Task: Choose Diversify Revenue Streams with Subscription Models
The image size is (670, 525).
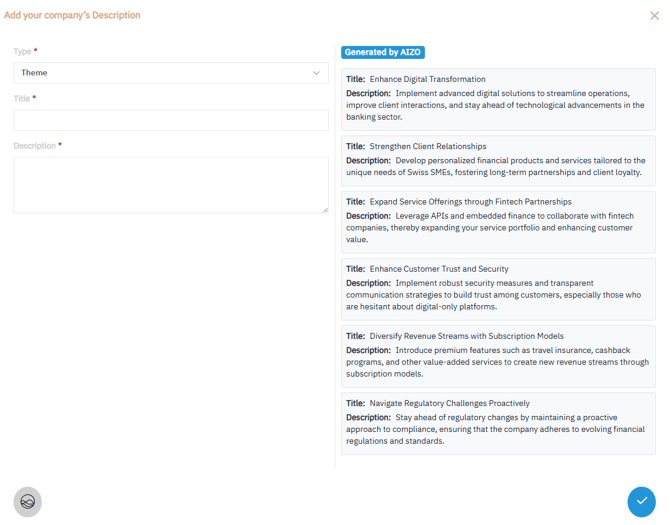Action: click(498, 355)
